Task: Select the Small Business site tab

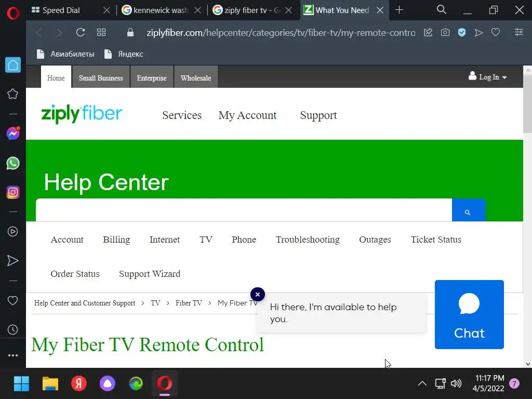Action: coord(101,78)
